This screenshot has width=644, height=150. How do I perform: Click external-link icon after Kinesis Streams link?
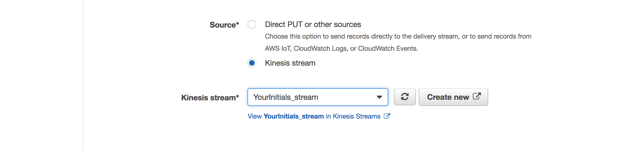click(x=387, y=116)
